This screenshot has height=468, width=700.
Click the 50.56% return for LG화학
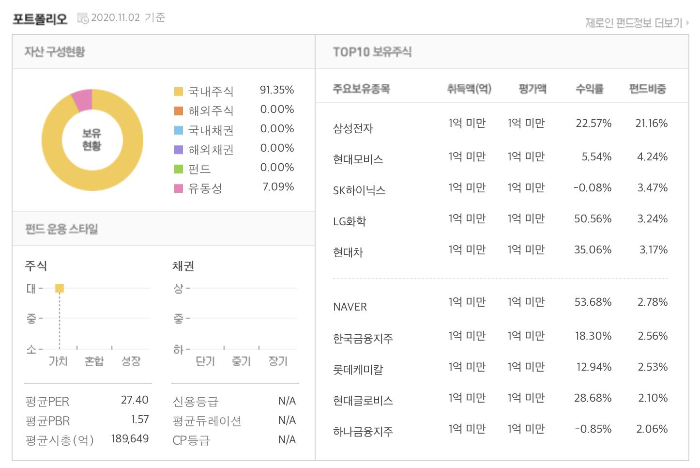tap(592, 219)
